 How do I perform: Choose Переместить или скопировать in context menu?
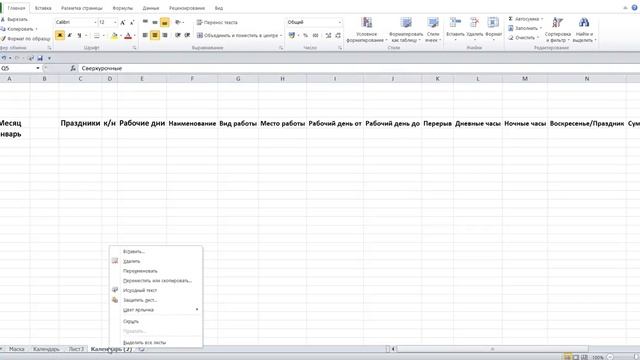[156, 280]
